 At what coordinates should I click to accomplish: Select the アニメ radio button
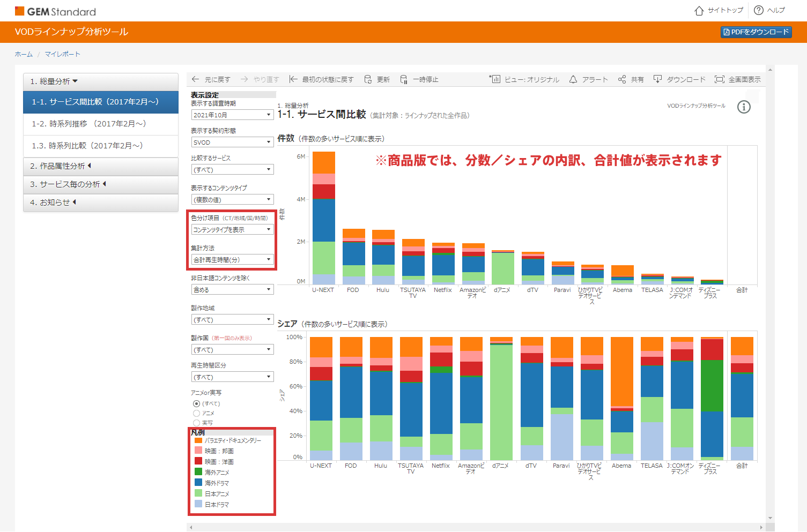(x=196, y=413)
